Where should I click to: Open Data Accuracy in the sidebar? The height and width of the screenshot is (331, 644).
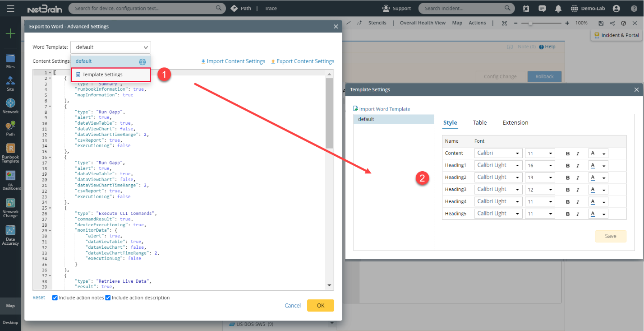point(10,235)
